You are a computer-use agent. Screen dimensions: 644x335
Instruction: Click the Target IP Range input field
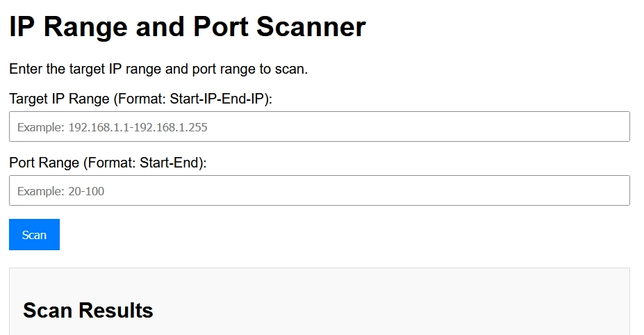click(320, 126)
